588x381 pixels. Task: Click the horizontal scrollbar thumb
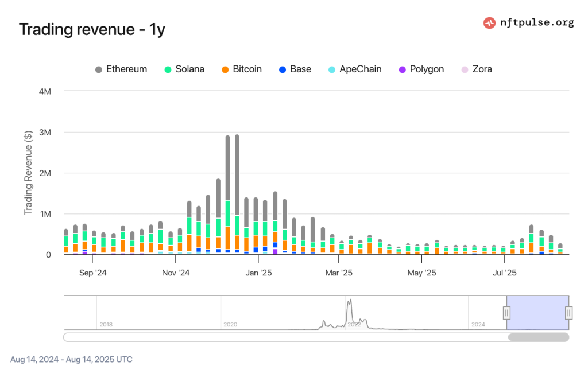tap(539, 337)
